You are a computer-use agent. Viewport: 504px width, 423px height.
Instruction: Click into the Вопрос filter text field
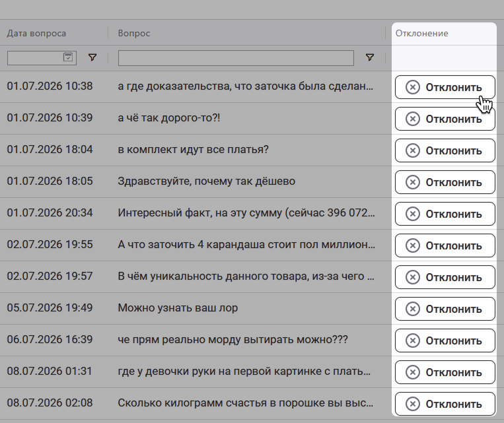(236, 58)
